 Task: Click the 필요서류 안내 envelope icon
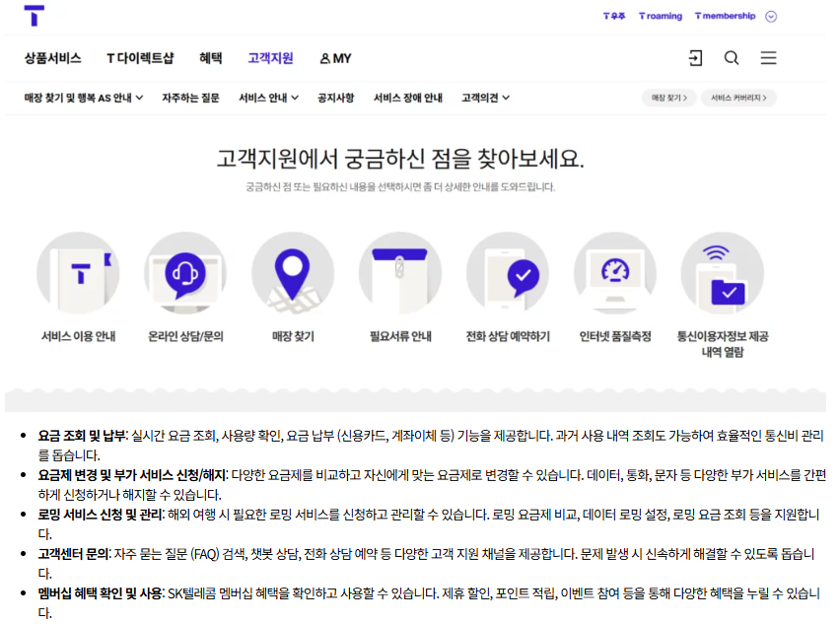[400, 273]
